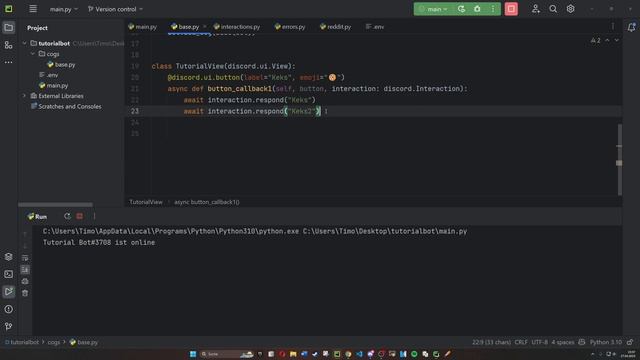Screen dimensions: 640x360
Task: Open IDE settings gear
Action: click(x=570, y=9)
